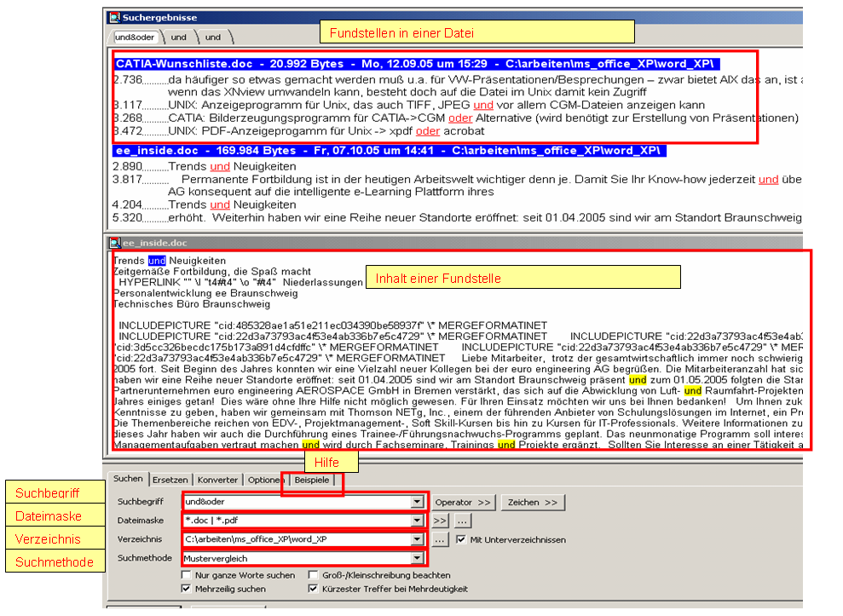Click the blue-highlighted 'und' in the preview pane

point(157,261)
